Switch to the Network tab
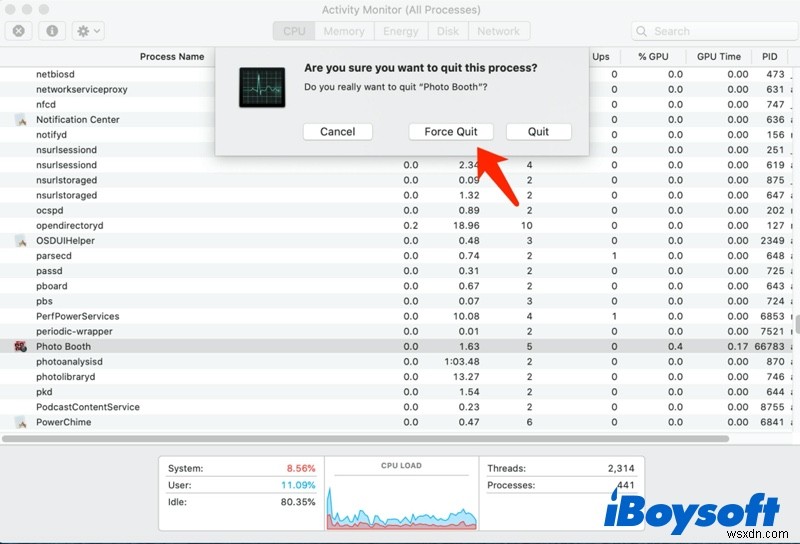Screen dimensions: 800x544 498,31
